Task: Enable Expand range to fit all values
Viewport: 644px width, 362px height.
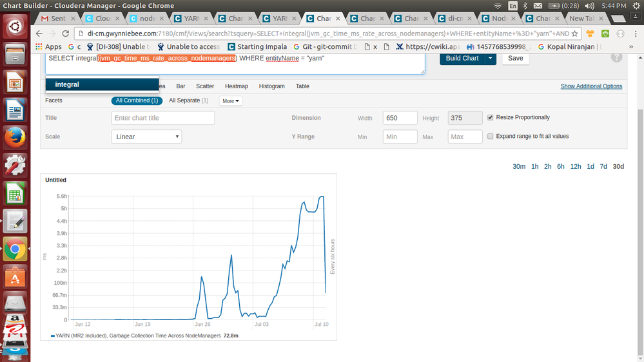Action: pos(490,137)
